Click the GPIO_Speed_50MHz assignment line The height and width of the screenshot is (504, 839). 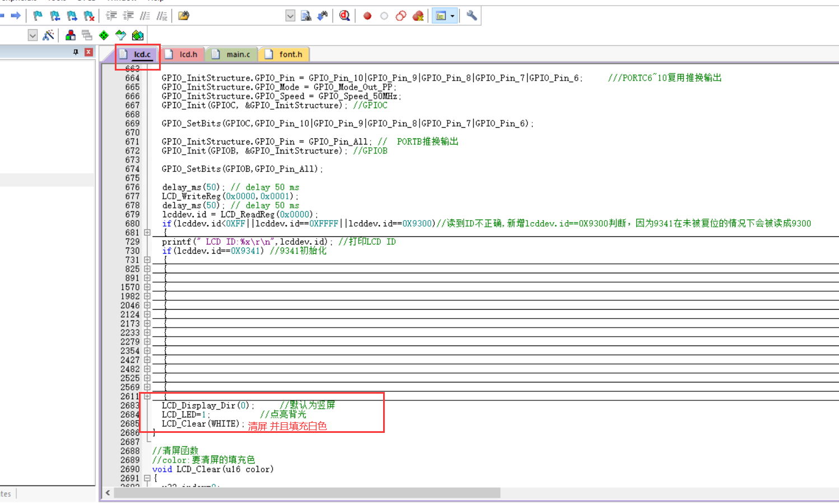pos(281,96)
